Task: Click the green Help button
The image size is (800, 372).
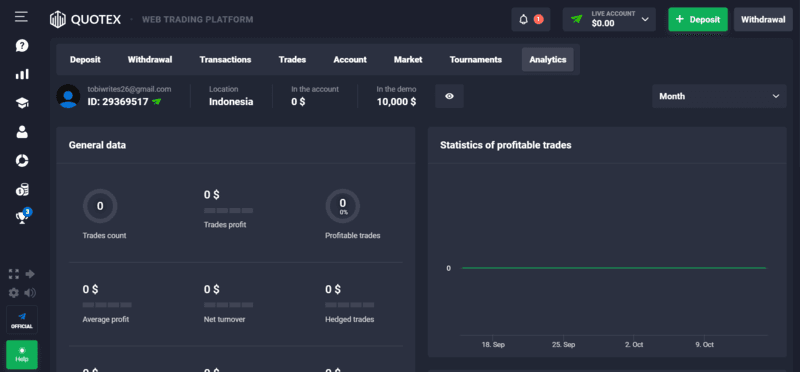Action: [x=22, y=355]
